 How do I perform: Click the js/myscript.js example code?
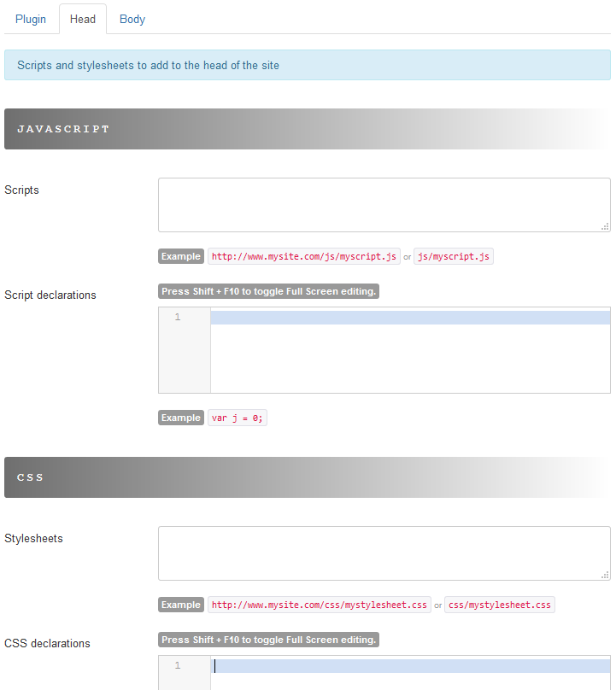click(454, 256)
